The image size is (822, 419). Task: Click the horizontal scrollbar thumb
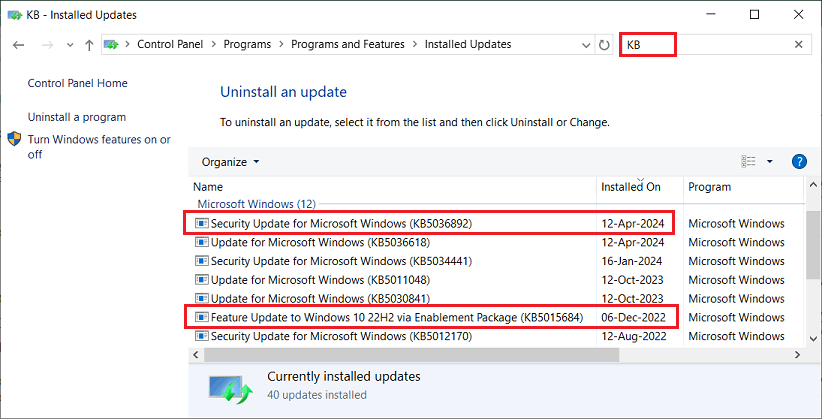coord(412,355)
